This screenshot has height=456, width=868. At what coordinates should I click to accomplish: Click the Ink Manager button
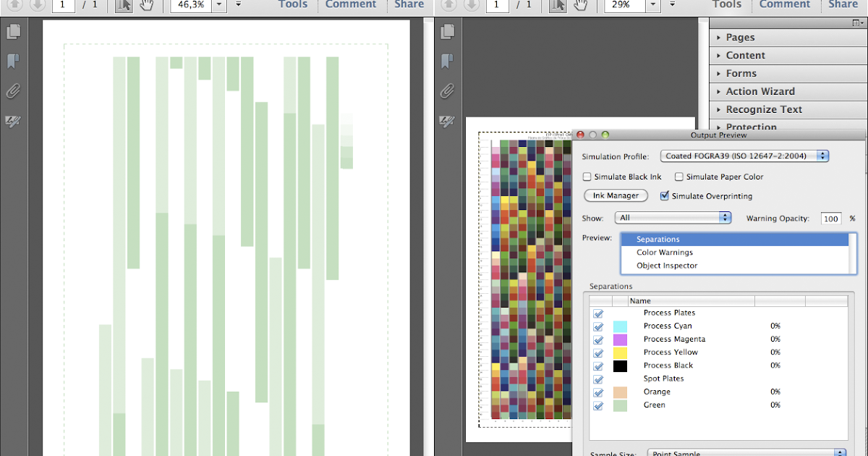[x=616, y=195]
